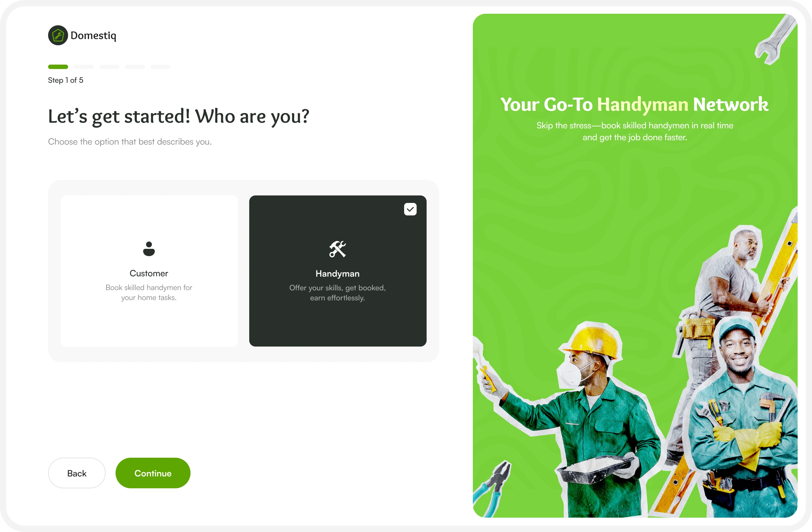
Task: Click the Domestiq logo icon
Action: coord(58,35)
